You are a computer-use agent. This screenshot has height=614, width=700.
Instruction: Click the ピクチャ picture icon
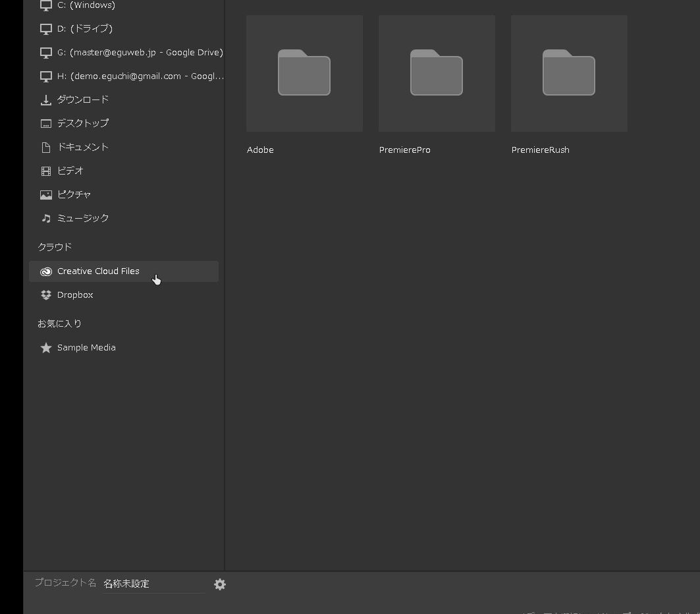[x=46, y=195]
